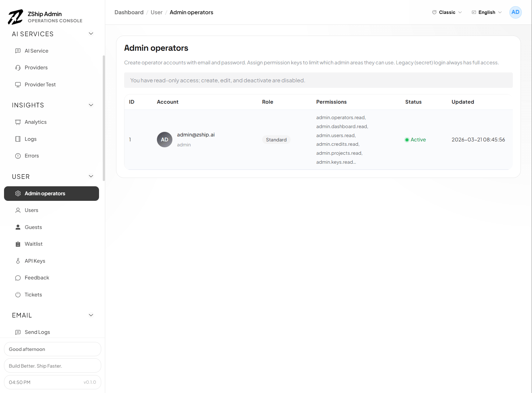Screen dimensions: 532x393
Task: Click the Guests person icon
Action: tap(18, 227)
